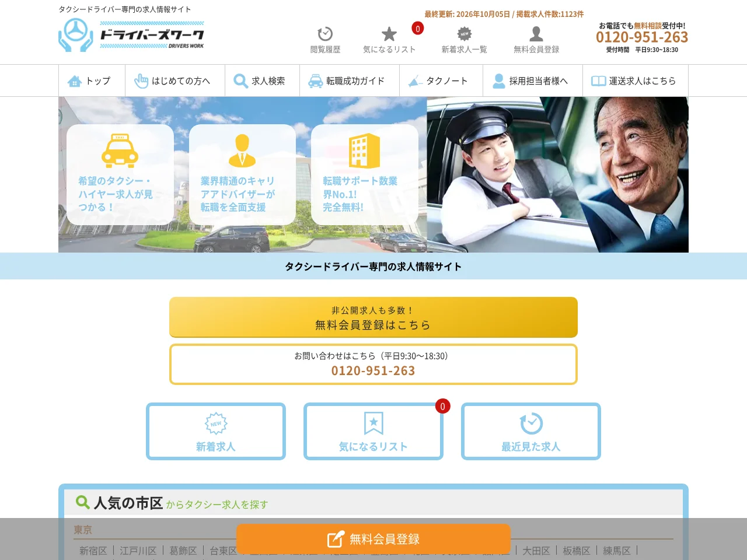Click the green magnifier icon by 人気の市区
This screenshot has height=560, width=747.
[83, 502]
